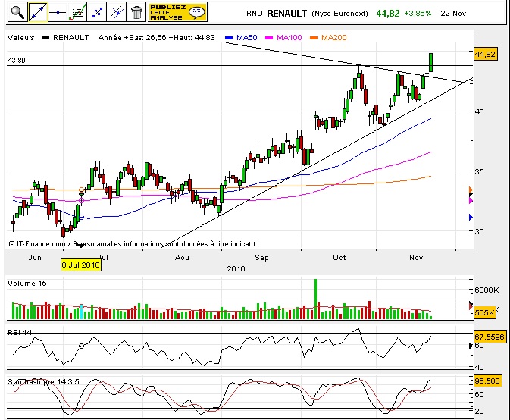510x420 pixels.
Task: Click the Année +Bas: 26,56 value
Action: pos(133,37)
